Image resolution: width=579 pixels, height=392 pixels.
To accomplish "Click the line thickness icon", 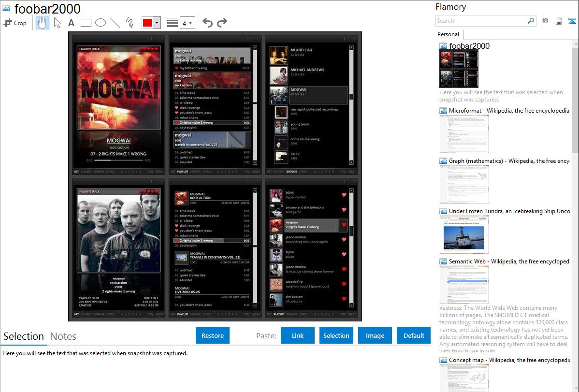I will pyautogui.click(x=173, y=23).
